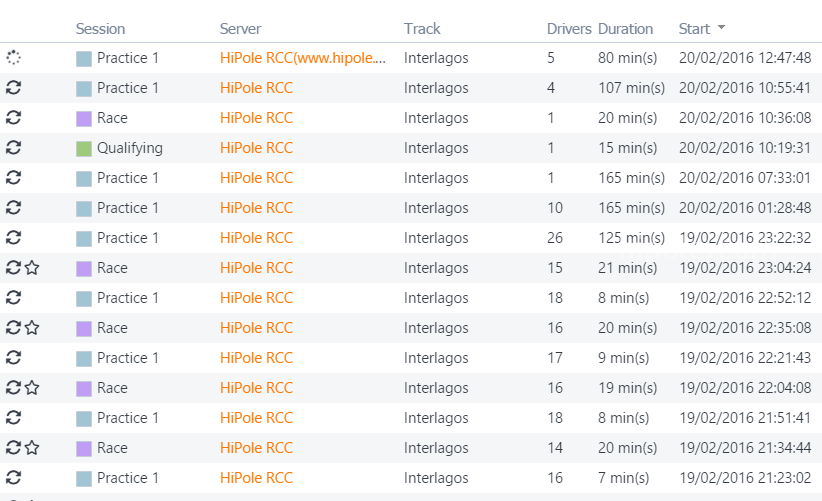Sort by the Drivers column header
822x501 pixels.
point(569,29)
